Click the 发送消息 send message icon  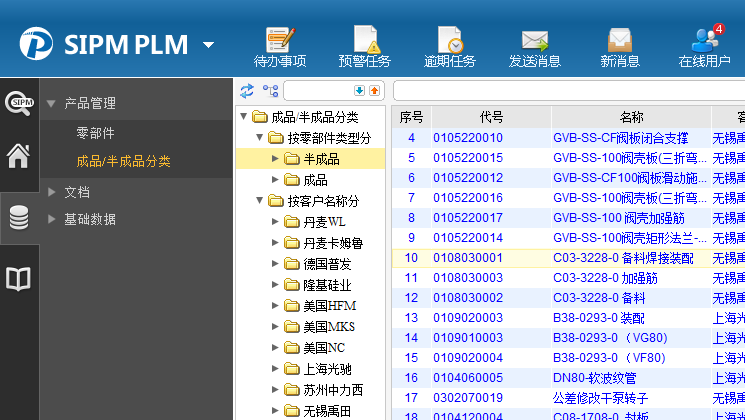pos(534,46)
